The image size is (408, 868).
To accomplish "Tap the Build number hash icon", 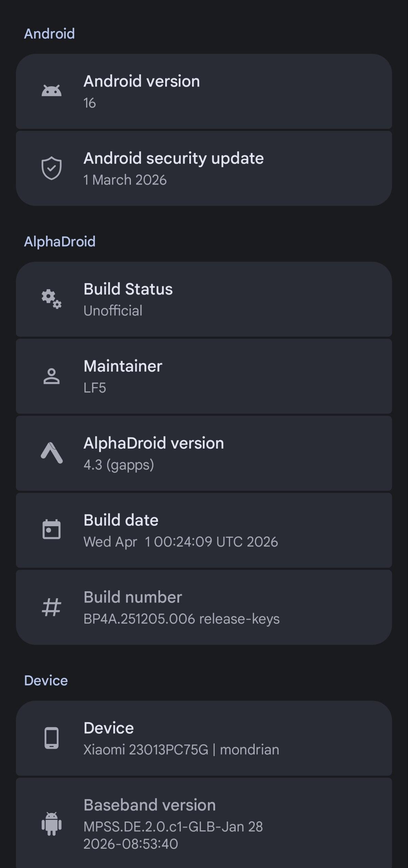I will (52, 607).
